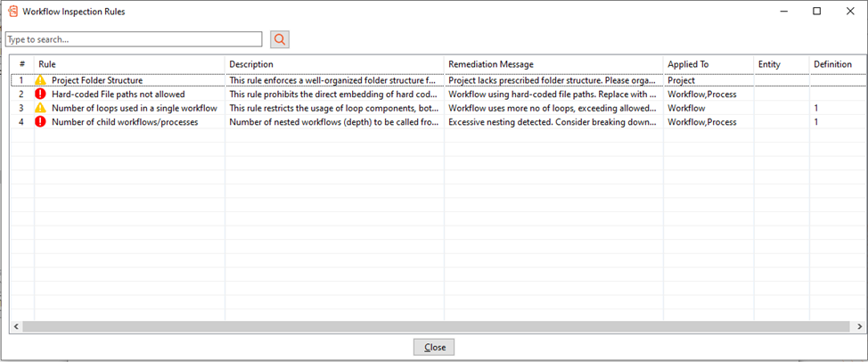Click inside the 'Type to search' field
This screenshot has width=868, height=362.
click(x=134, y=39)
